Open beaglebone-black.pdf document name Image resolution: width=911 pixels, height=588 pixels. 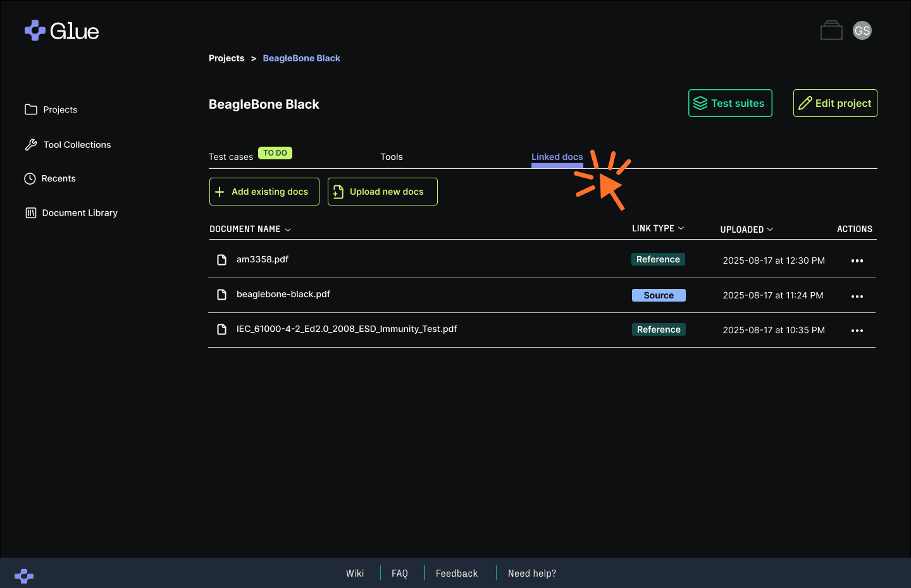pyautogui.click(x=283, y=294)
